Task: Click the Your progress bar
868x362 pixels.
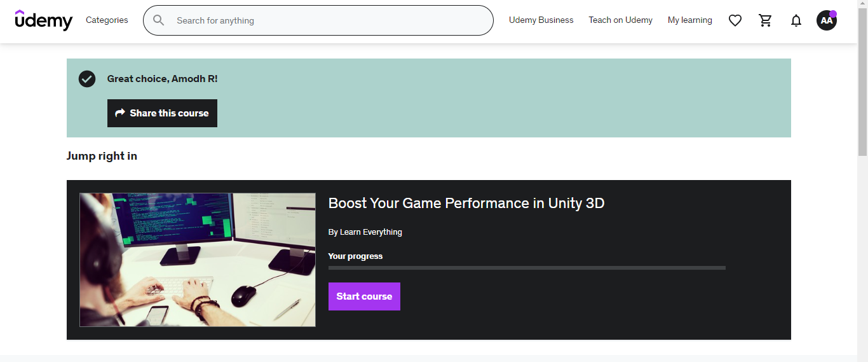Action: tap(527, 268)
